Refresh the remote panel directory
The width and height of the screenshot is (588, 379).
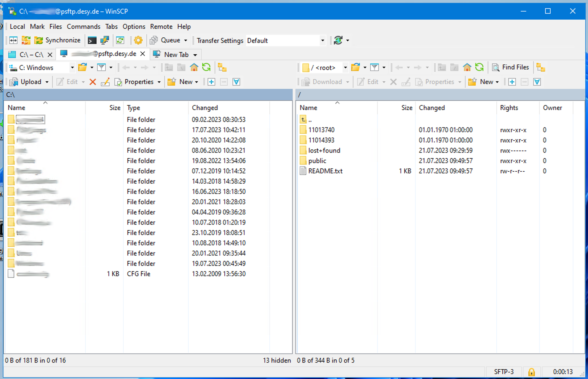click(x=479, y=67)
